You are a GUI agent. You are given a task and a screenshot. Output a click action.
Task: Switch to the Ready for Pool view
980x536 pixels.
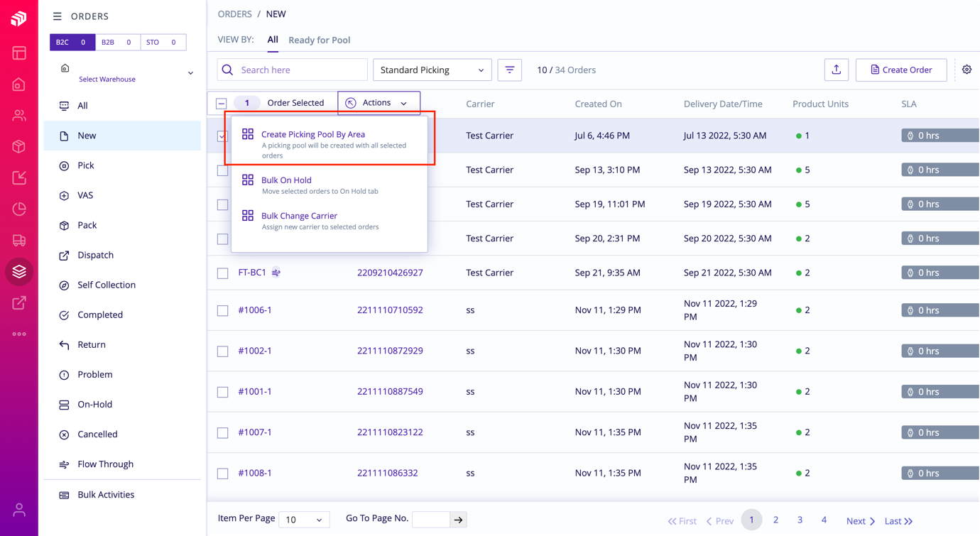(x=320, y=40)
